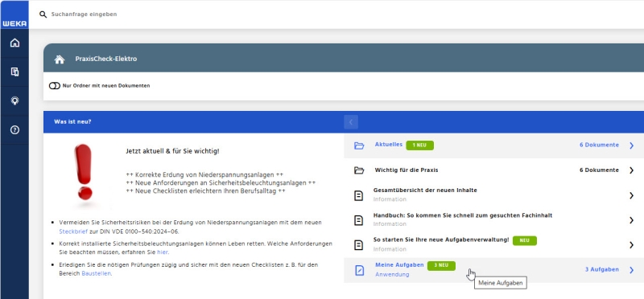Click the PraxisCheck-Elektro house icon

tap(60, 59)
